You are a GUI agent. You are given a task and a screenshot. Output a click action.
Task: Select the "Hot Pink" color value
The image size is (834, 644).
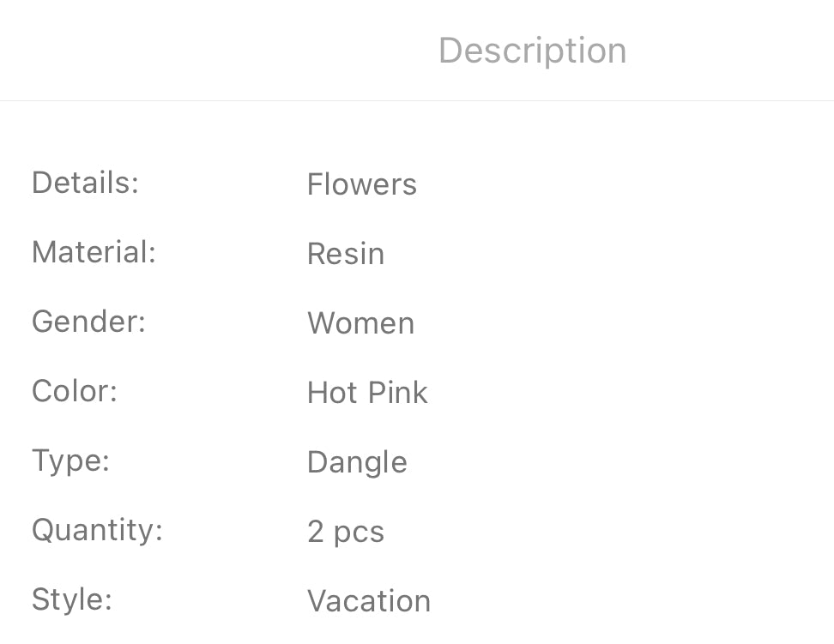[367, 393]
